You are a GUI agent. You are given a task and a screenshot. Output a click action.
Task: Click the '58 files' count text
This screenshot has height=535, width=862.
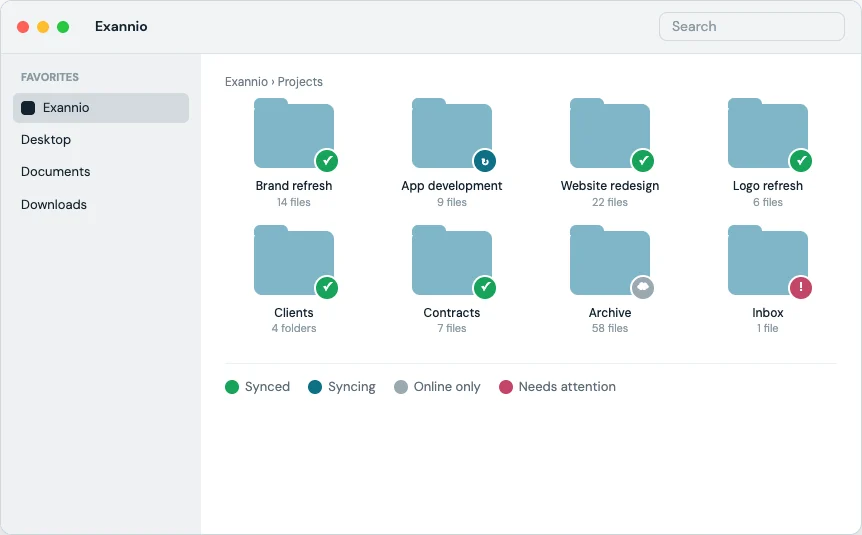click(x=610, y=328)
